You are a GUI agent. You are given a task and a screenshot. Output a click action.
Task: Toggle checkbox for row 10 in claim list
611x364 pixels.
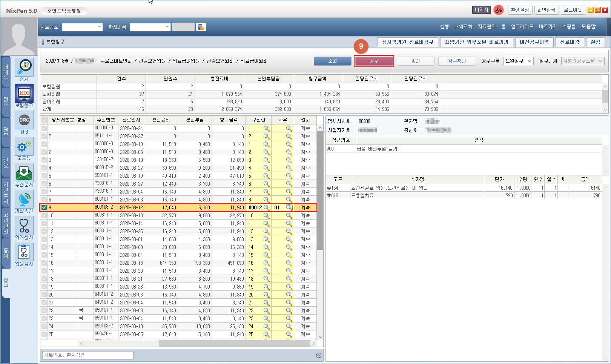44,215
